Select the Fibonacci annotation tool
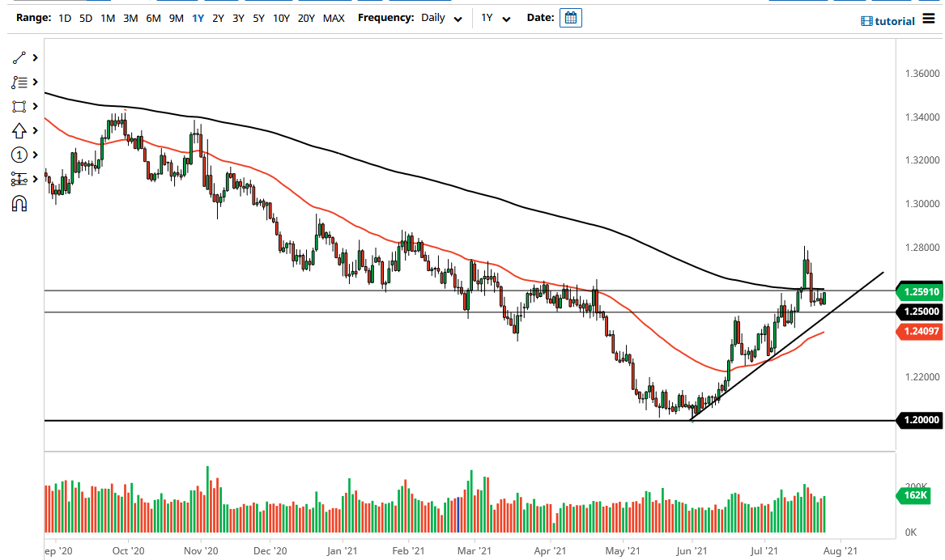The height and width of the screenshot is (560, 945). click(18, 82)
